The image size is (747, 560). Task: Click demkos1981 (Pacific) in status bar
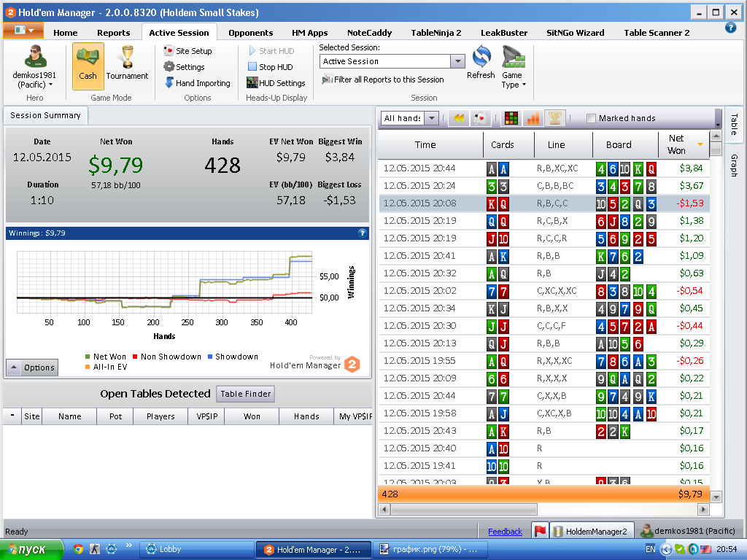pyautogui.click(x=689, y=531)
